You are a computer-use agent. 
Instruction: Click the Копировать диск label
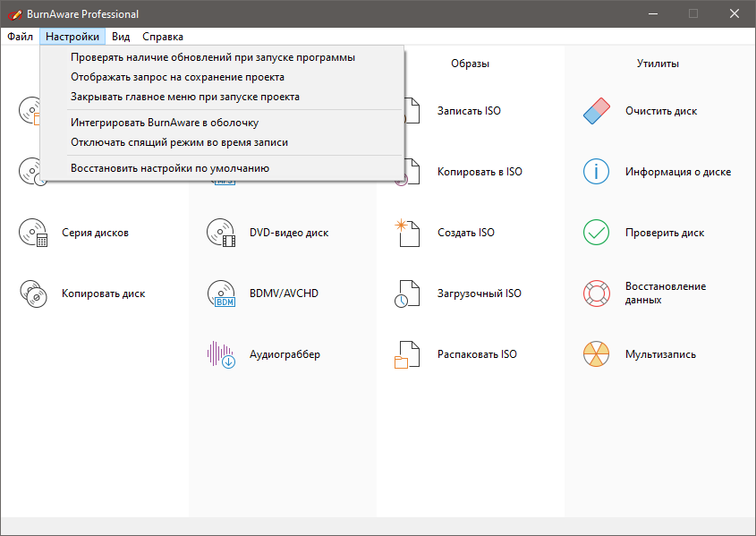[103, 294]
